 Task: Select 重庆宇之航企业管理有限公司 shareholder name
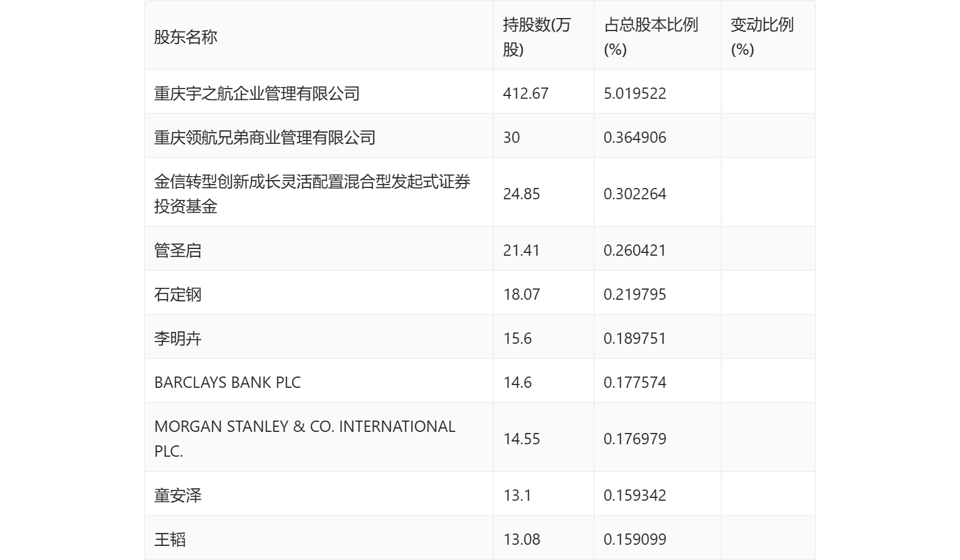tap(257, 93)
